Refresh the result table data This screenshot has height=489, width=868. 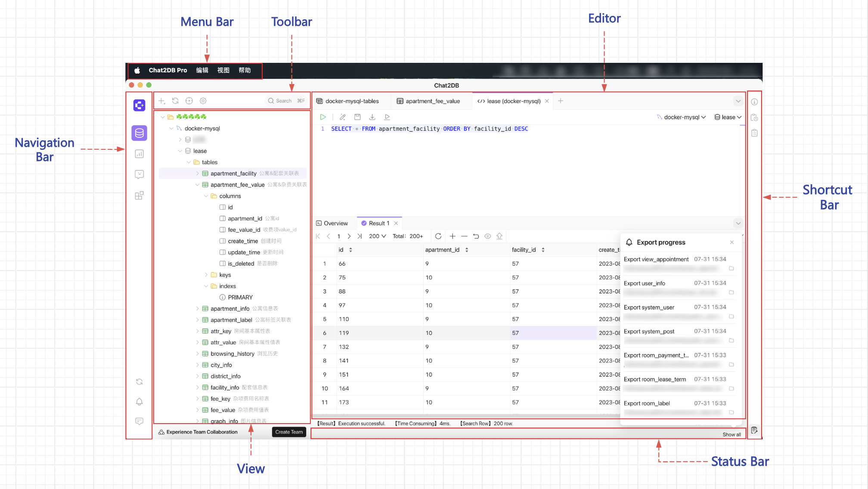(438, 236)
